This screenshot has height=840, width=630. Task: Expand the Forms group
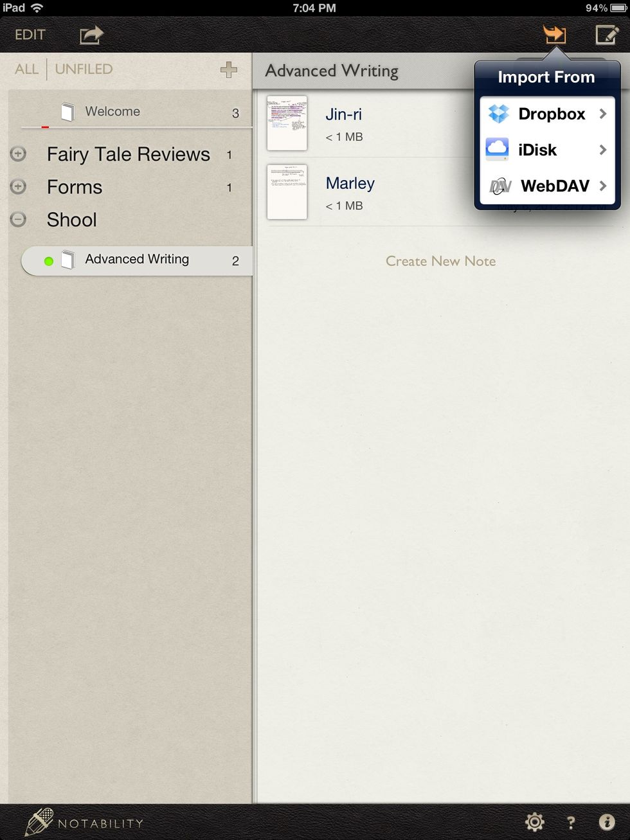pyautogui.click(x=19, y=186)
